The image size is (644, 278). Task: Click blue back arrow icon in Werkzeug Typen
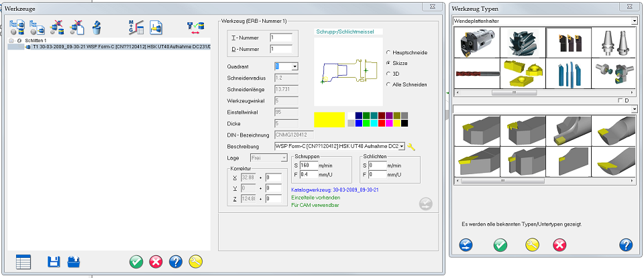466,245
